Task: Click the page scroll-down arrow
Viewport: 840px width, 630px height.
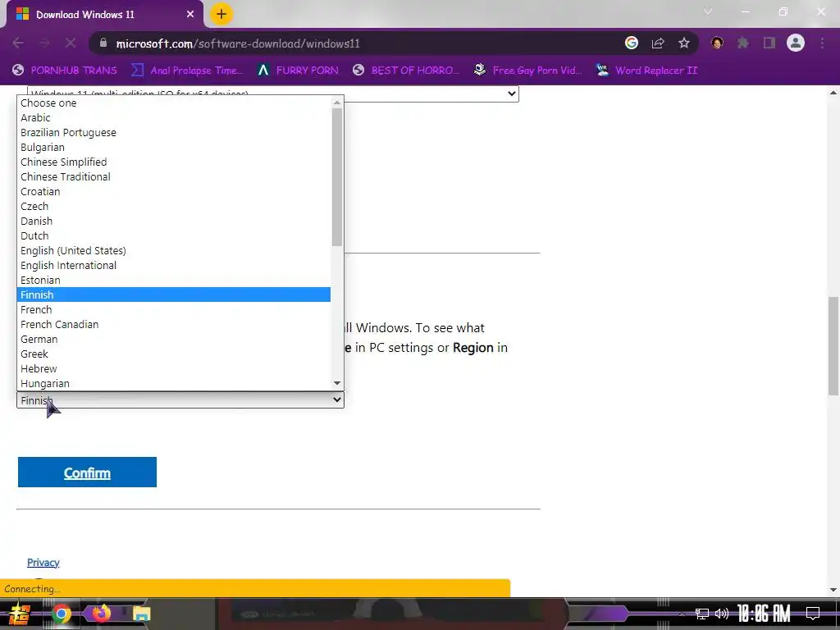Action: [x=833, y=590]
